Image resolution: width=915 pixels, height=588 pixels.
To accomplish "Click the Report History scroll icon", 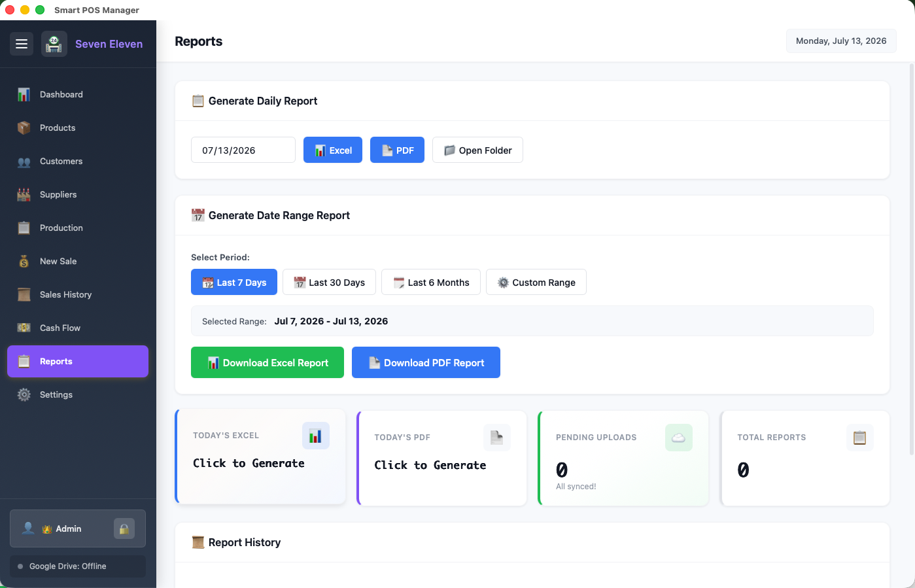I will pyautogui.click(x=198, y=542).
